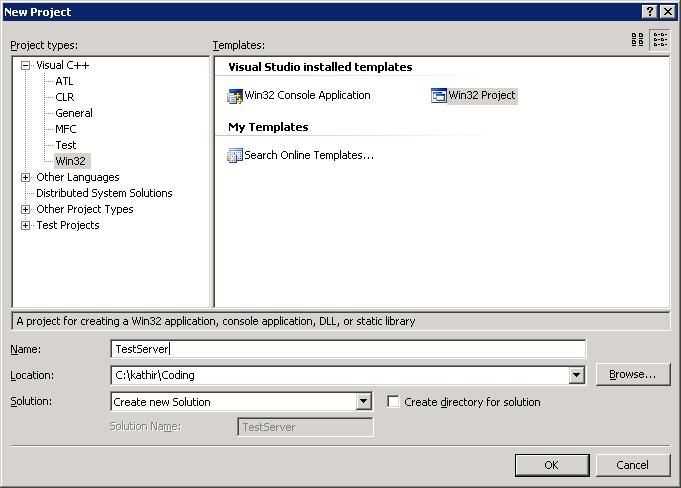Screen dimensions: 681x488
Task: Switch to small icons view
Action: click(660, 40)
